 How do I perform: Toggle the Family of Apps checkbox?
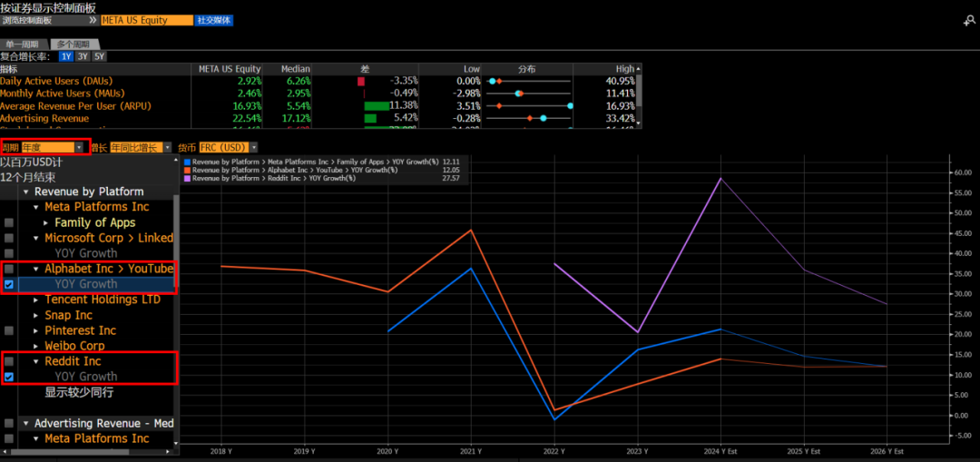click(x=9, y=222)
